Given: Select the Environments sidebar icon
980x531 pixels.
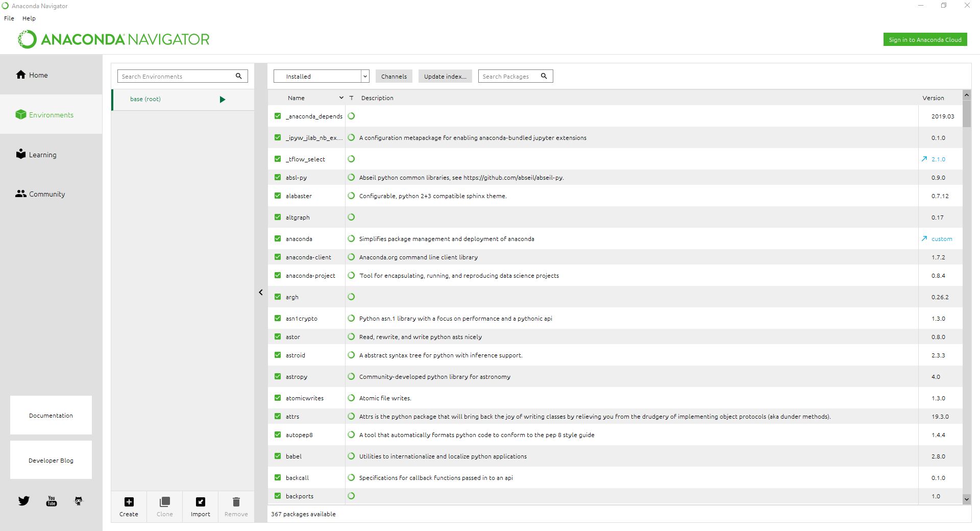Looking at the screenshot, I should [50, 114].
